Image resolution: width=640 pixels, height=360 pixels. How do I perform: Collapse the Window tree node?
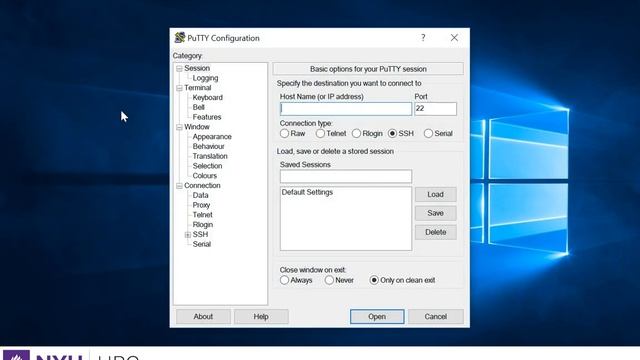[x=179, y=127]
